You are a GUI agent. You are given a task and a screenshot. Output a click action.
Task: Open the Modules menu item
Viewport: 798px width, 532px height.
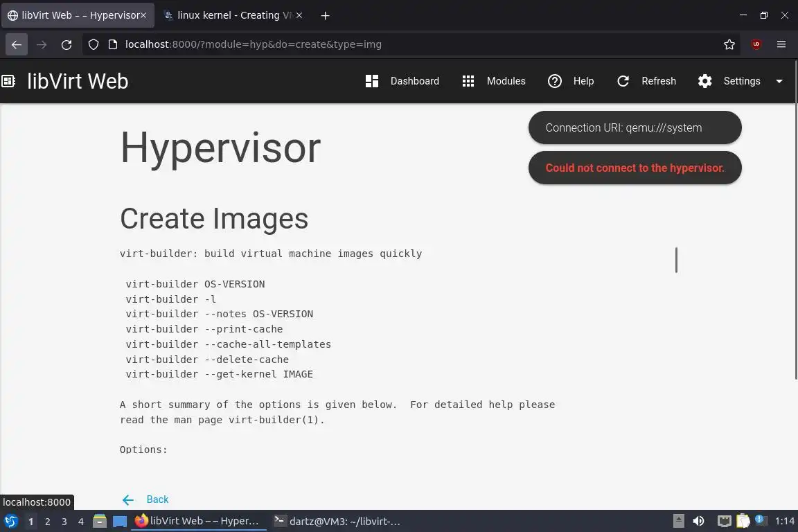(506, 81)
